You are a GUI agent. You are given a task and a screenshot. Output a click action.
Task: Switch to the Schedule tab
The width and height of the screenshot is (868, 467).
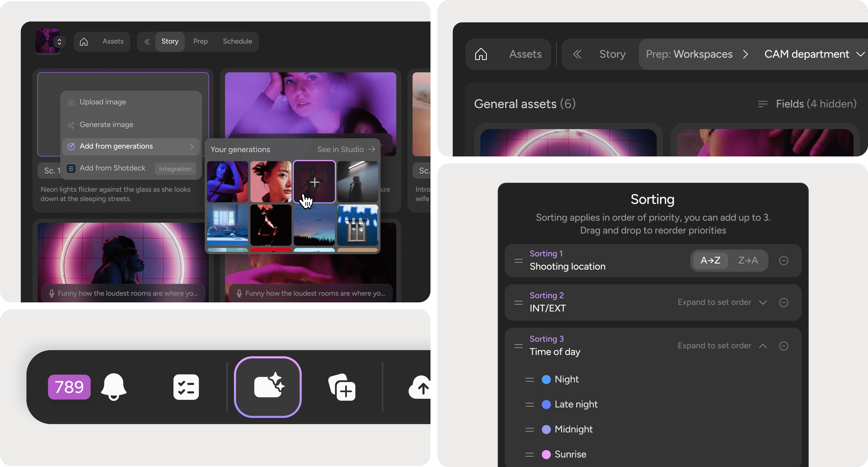click(237, 41)
